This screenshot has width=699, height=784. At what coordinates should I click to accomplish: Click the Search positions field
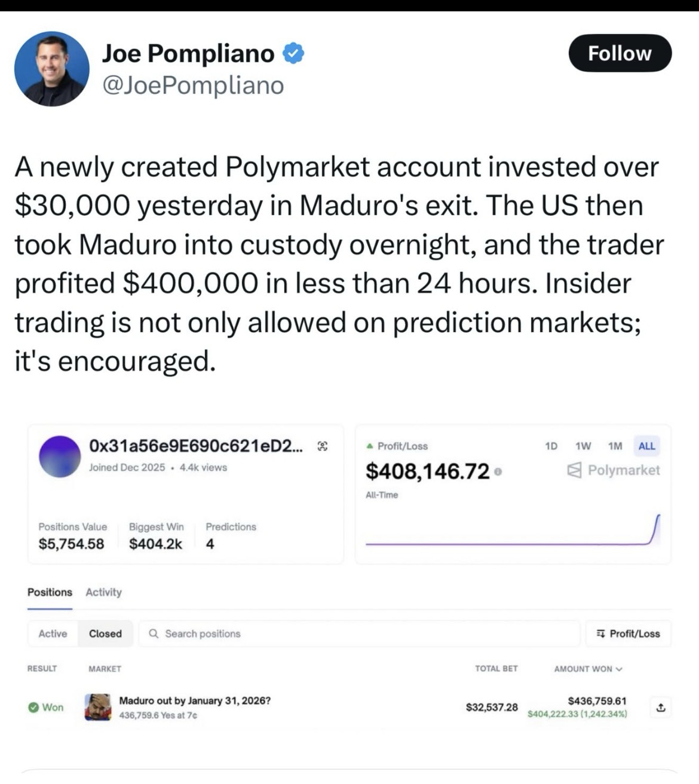(358, 633)
